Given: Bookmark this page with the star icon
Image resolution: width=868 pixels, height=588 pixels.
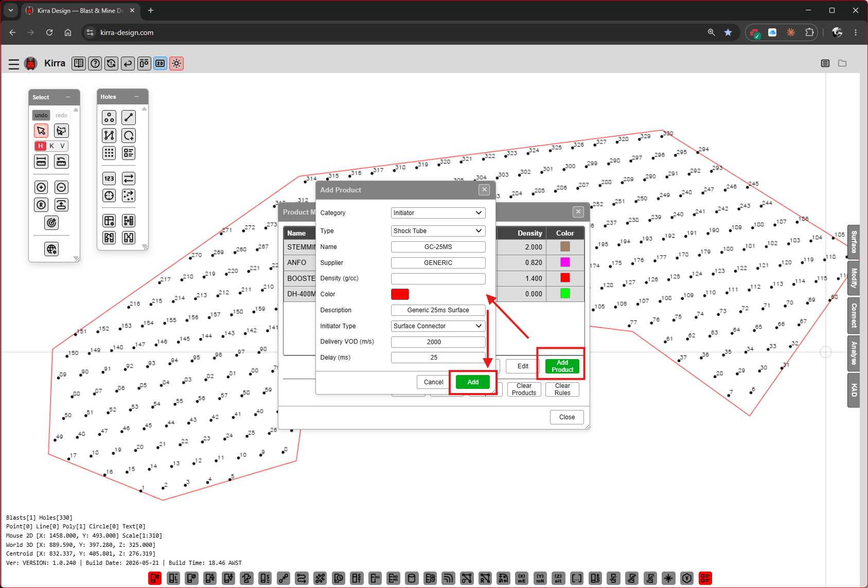Looking at the screenshot, I should point(728,32).
